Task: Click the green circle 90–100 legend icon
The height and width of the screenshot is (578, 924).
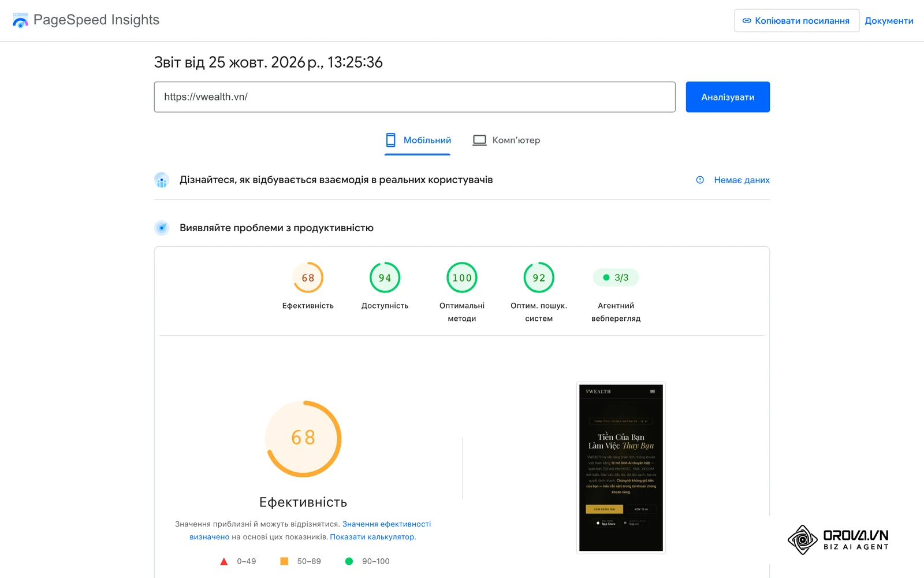Action: pos(349,561)
